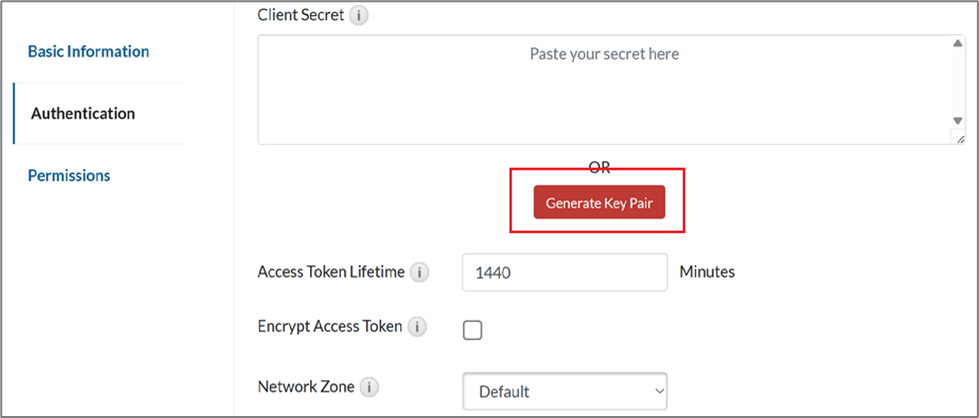Image resolution: width=979 pixels, height=418 pixels.
Task: Go to the Permissions tab
Action: pos(69,175)
